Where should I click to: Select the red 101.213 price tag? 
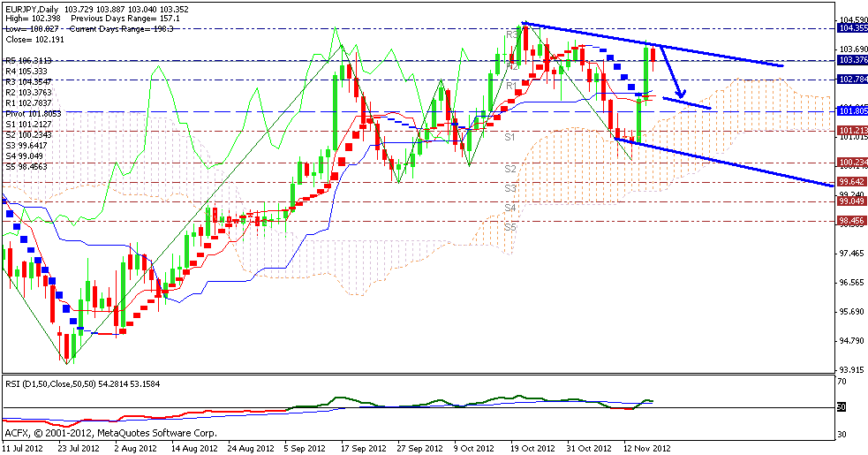[852, 130]
